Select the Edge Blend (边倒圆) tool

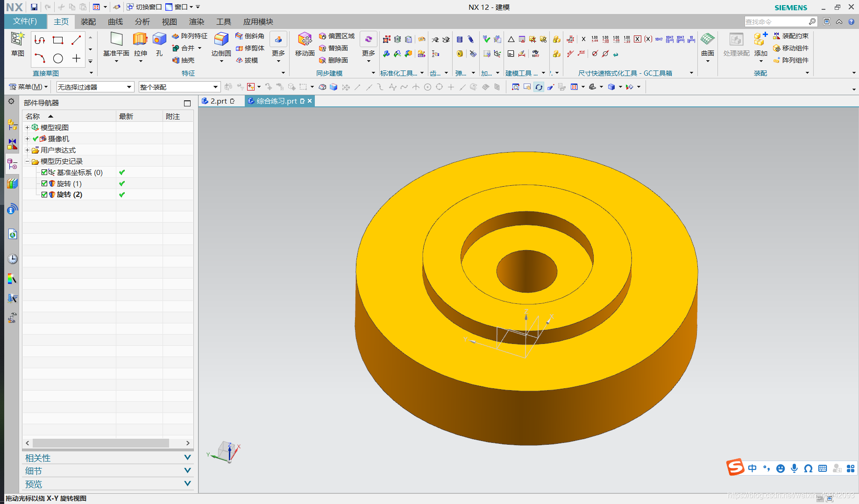(221, 44)
